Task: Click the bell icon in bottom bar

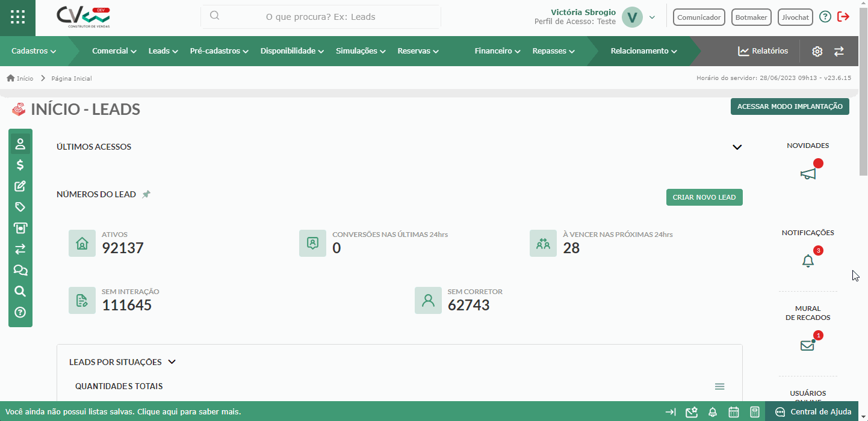Action: 713,412
